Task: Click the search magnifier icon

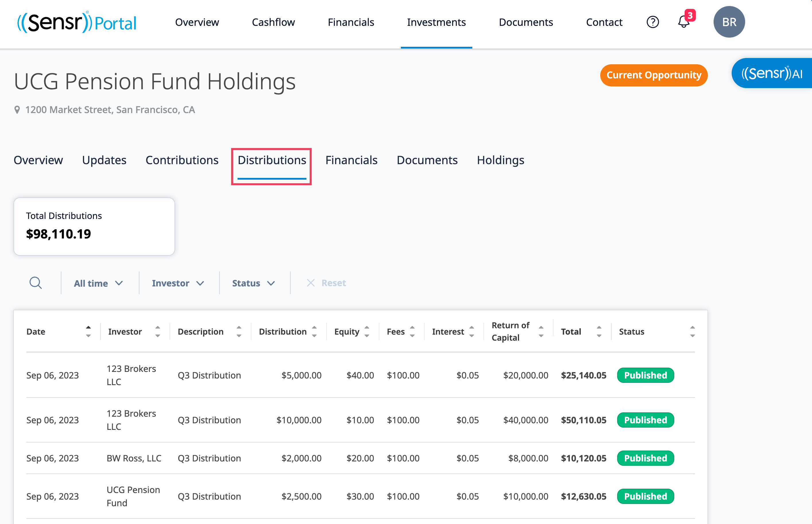Action: click(x=35, y=283)
